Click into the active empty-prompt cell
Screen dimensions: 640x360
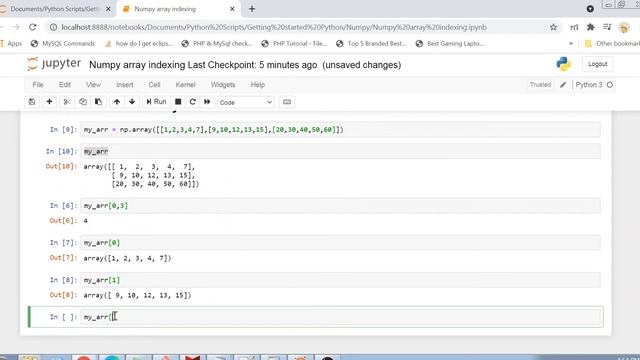(x=340, y=317)
